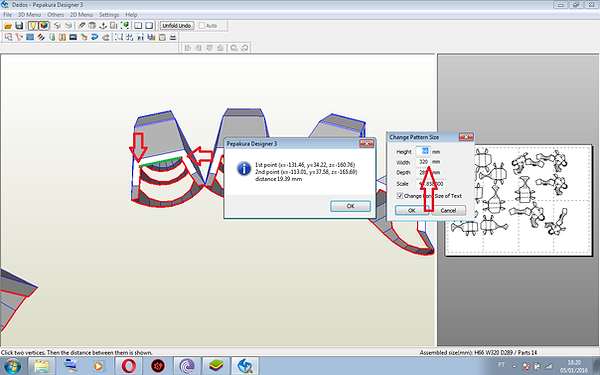Image resolution: width=600 pixels, height=375 pixels.
Task: Click the dark picture image icon
Action: [x=73, y=37]
